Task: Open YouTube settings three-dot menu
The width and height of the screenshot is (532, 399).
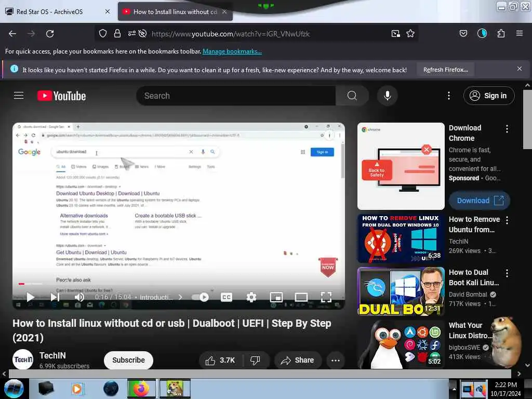Action: click(449, 96)
